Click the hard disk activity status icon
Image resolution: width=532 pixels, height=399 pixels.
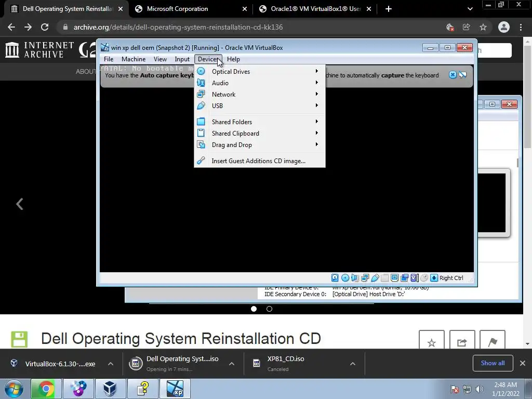pos(335,278)
